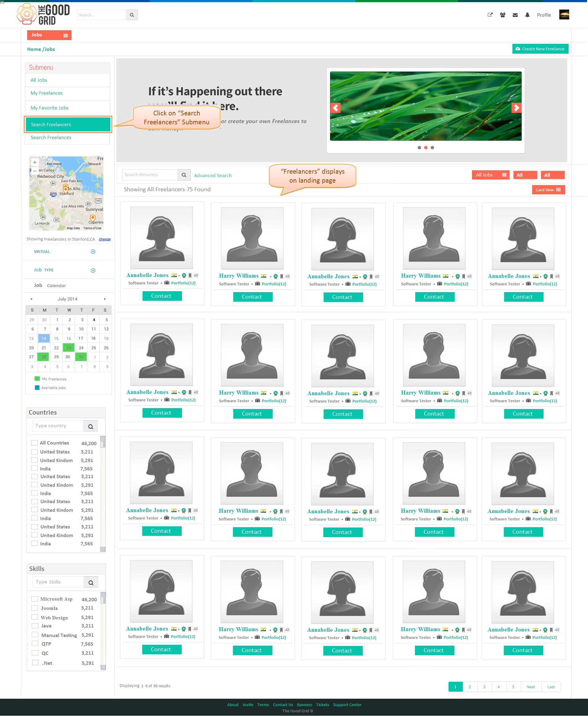
Task: Open the All Jobs dropdown filter
Action: pyautogui.click(x=491, y=175)
